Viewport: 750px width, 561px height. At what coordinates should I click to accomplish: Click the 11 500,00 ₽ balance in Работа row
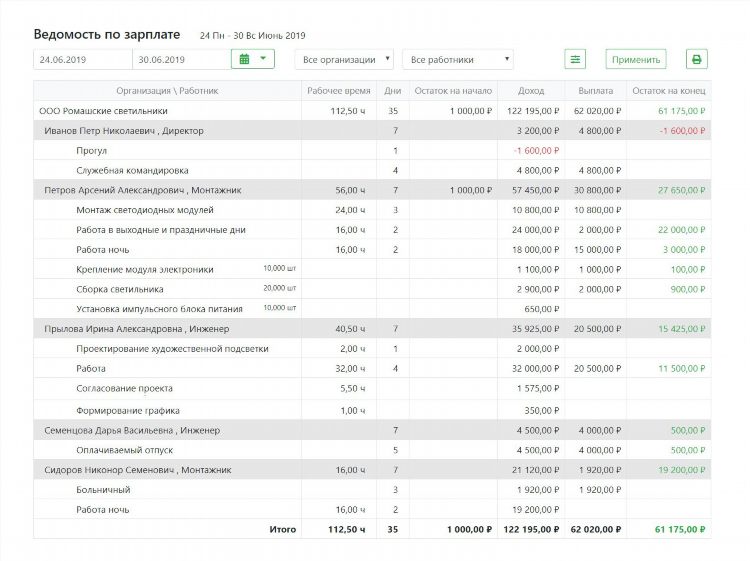click(682, 369)
